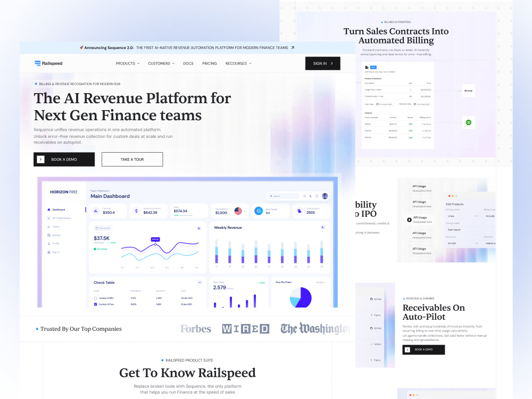
Task: Click the Announcing Sequence 2.0 banner text
Action: [109, 48]
